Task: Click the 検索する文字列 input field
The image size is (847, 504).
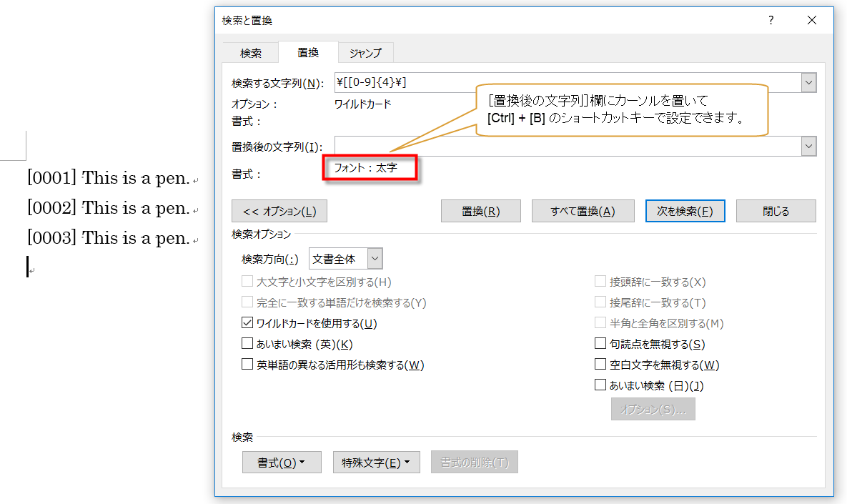Action: [x=565, y=83]
